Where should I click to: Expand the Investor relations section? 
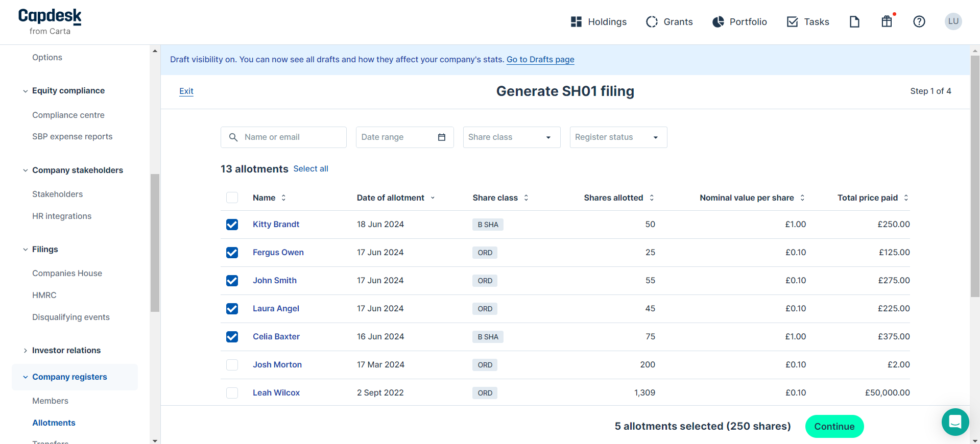(66, 351)
